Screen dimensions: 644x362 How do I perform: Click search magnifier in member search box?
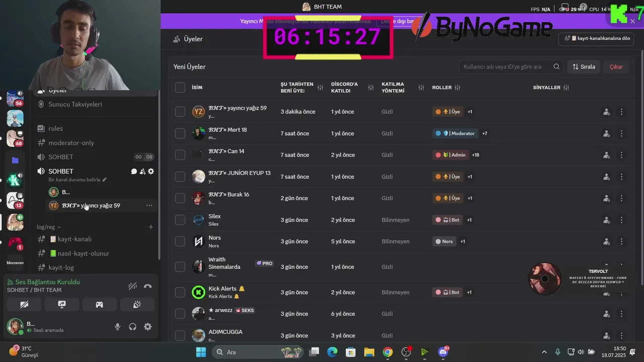click(x=556, y=67)
